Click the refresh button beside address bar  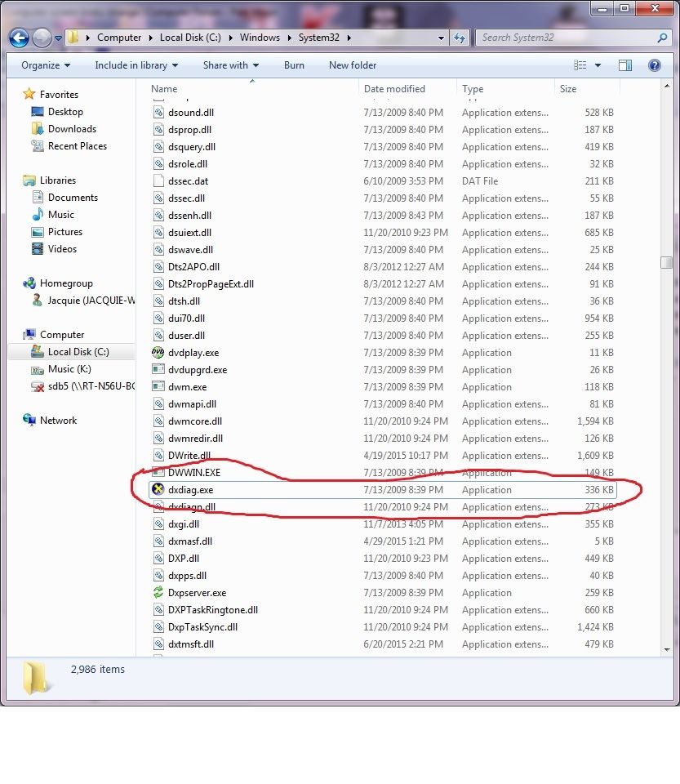(460, 38)
